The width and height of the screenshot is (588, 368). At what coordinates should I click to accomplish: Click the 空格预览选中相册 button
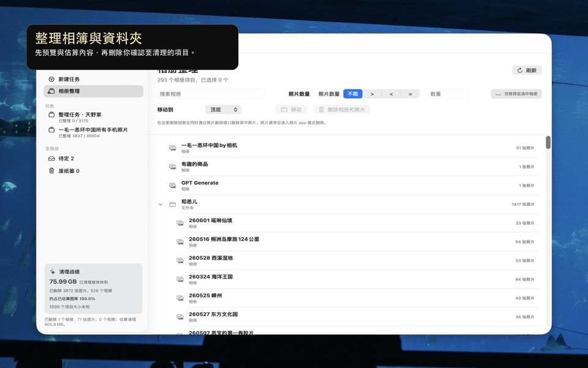pyautogui.click(x=516, y=94)
